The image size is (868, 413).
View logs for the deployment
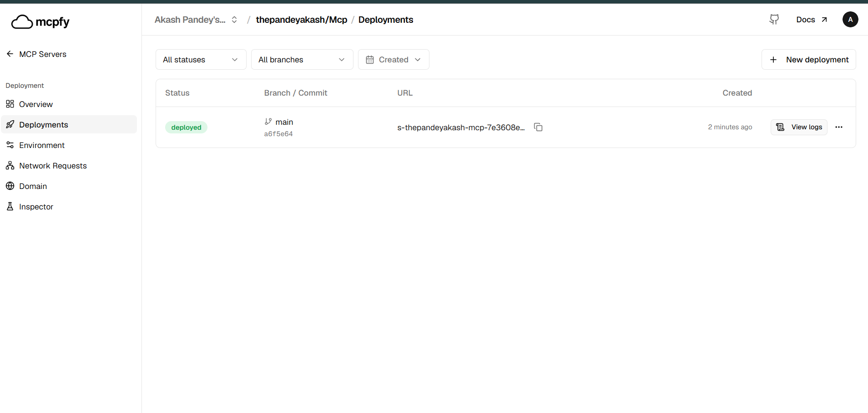[x=799, y=127]
